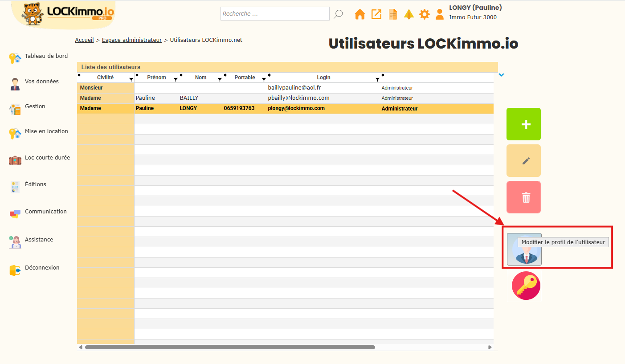Click the horizontal scrollbar thumb under the table

tap(230, 347)
